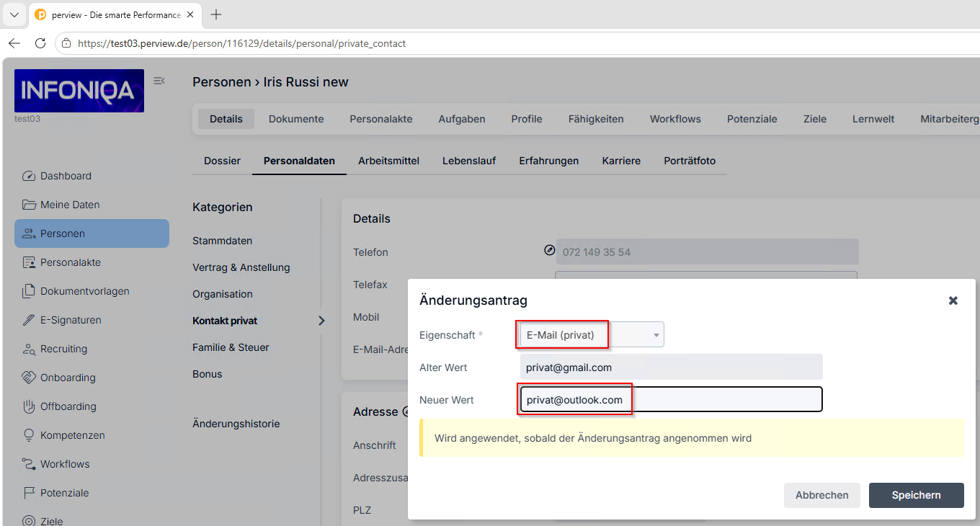The width and height of the screenshot is (980, 526).
Task: Open the Eigenschaft dropdown
Action: (x=592, y=334)
